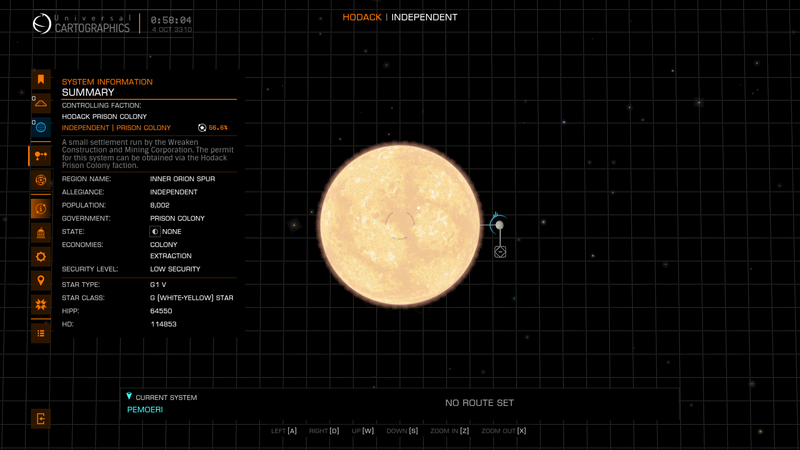Open the starburst icon in sidebar
The height and width of the screenshot is (450, 800).
pyautogui.click(x=41, y=305)
